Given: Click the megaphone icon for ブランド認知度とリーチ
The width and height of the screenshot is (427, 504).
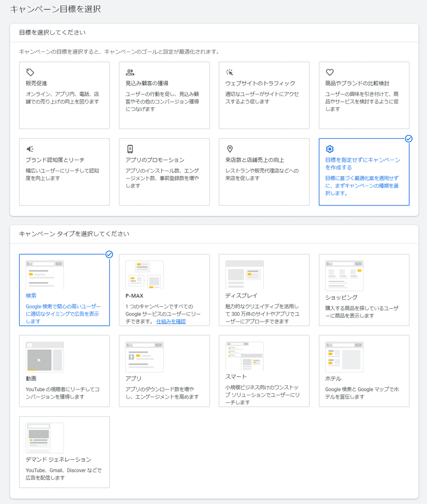Looking at the screenshot, I should (x=30, y=149).
